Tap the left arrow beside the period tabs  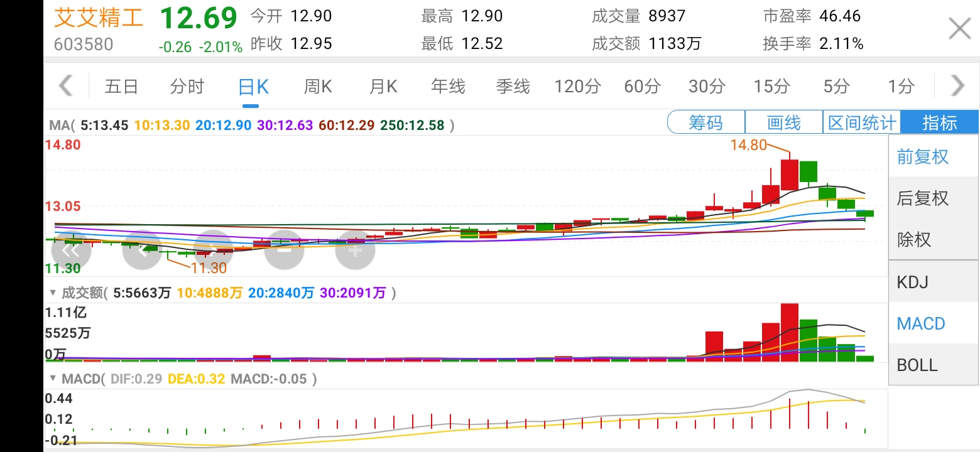point(66,85)
